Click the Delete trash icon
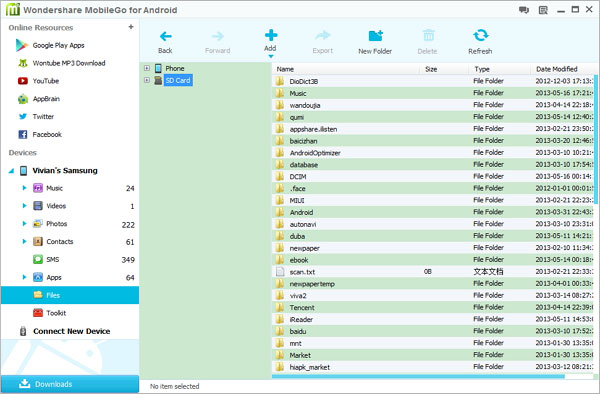 click(x=428, y=36)
